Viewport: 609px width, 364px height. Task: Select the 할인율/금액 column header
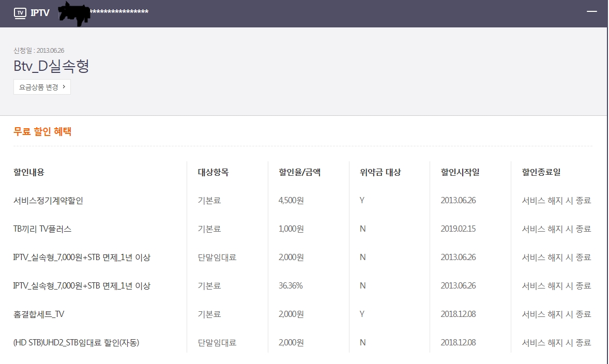(299, 172)
